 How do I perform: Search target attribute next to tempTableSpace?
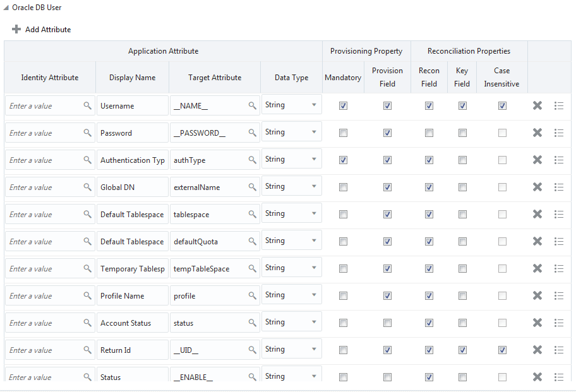coord(252,269)
